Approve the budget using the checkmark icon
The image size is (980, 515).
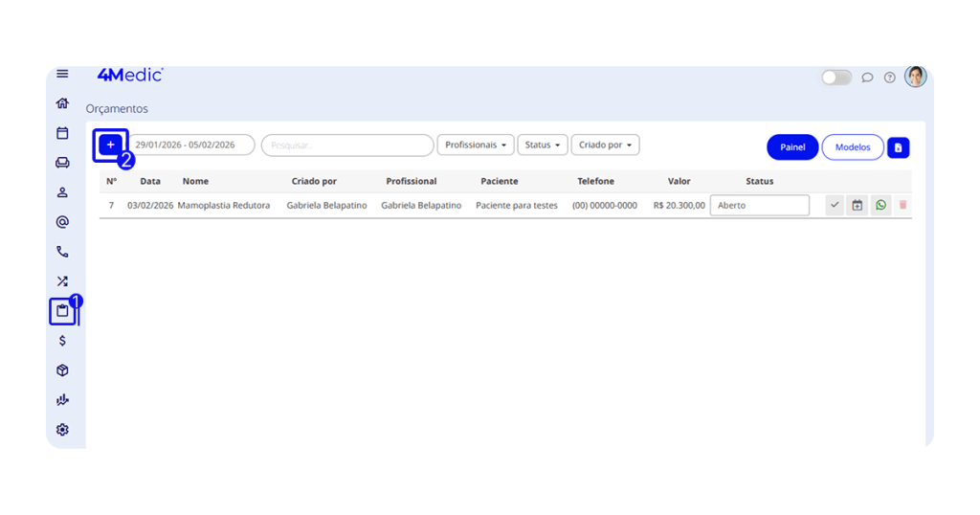[835, 205]
